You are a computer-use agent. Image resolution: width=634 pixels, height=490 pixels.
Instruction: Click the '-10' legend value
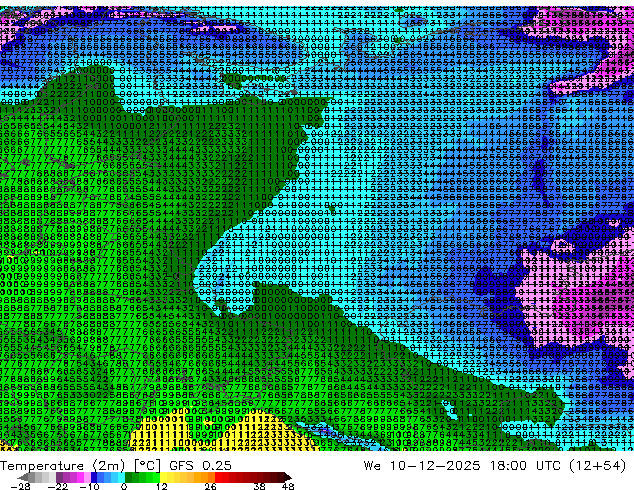pyautogui.click(x=89, y=486)
